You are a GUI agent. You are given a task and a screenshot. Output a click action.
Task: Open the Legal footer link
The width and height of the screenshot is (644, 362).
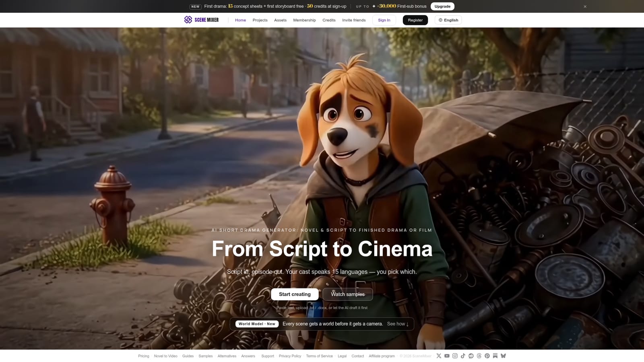pyautogui.click(x=342, y=356)
